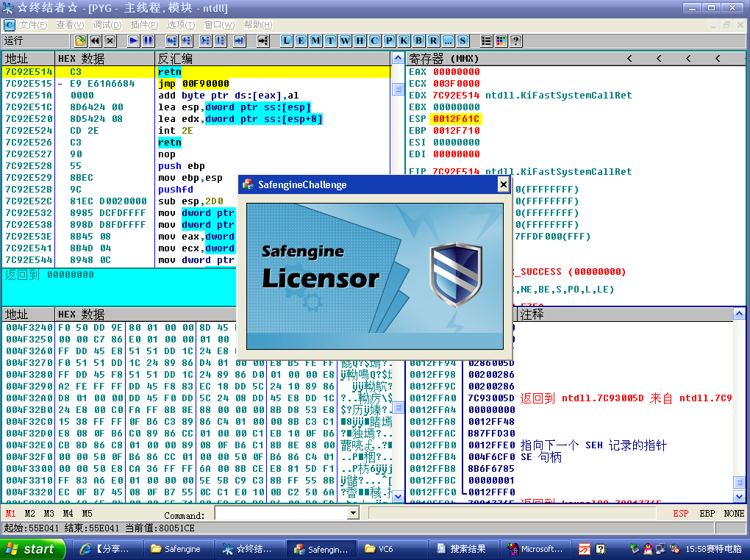Click Go to address icon
Screen dimensions: 750x560
262,40
